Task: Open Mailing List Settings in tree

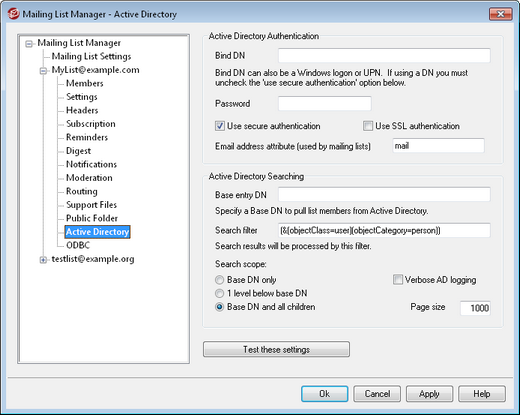Action: (91, 56)
